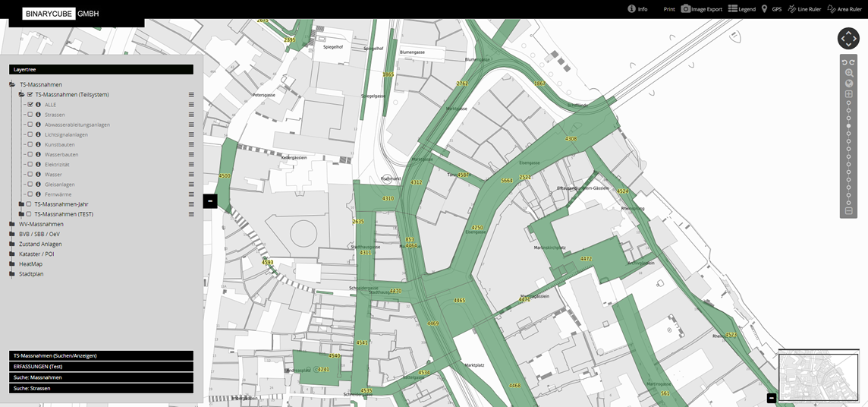Open the Suche: Strassen panel
Image resolution: width=868 pixels, height=407 pixels.
tap(101, 388)
